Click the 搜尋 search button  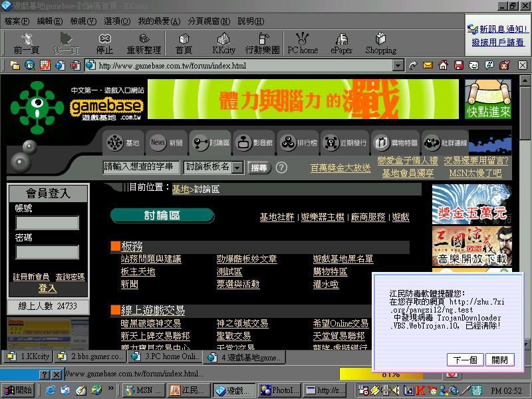(259, 168)
